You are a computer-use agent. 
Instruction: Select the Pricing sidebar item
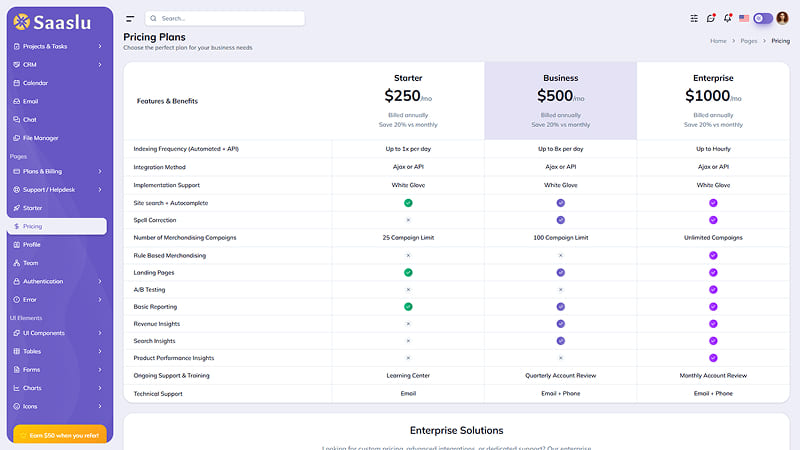pyautogui.click(x=57, y=226)
